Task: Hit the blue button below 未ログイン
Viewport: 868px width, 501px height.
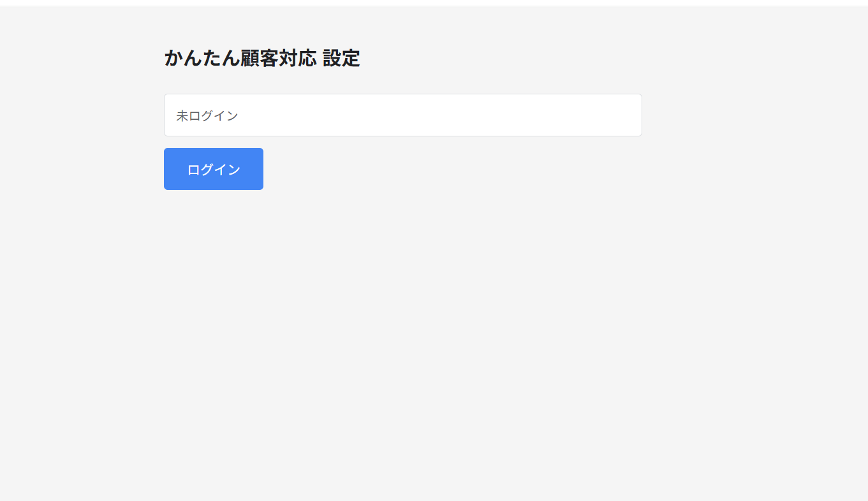Action: tap(213, 169)
